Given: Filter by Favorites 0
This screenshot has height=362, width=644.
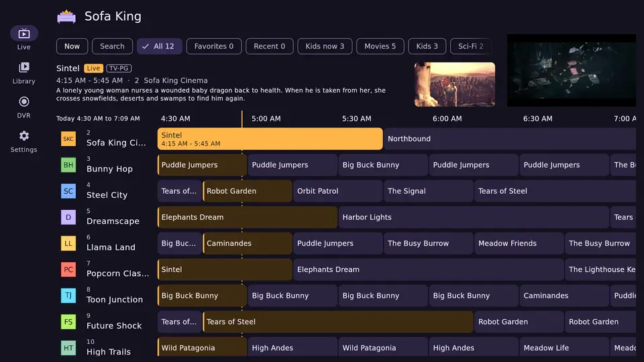Looking at the screenshot, I should coord(214,46).
